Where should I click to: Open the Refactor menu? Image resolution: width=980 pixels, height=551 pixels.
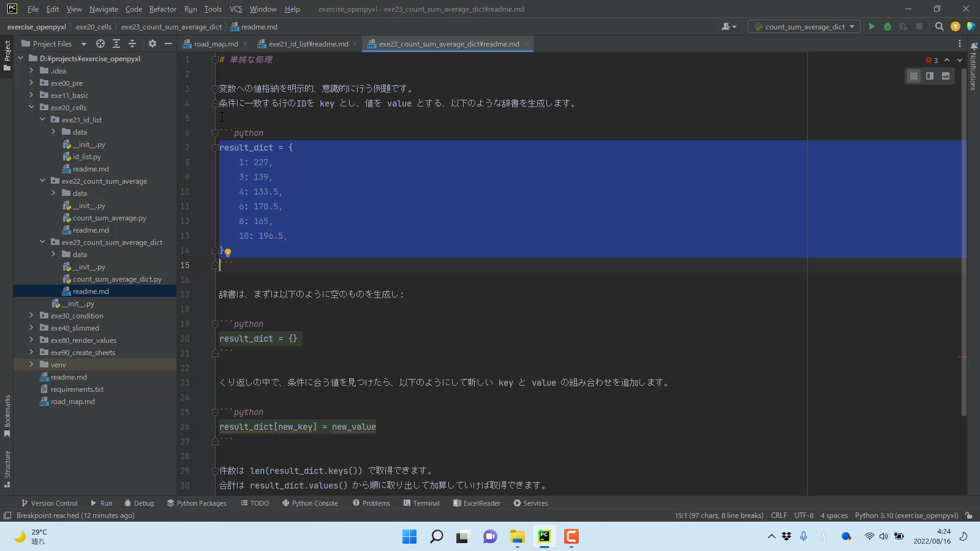[162, 9]
